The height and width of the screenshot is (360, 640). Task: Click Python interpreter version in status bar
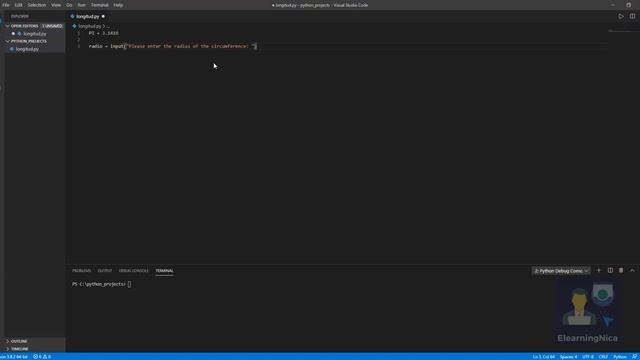14,357
